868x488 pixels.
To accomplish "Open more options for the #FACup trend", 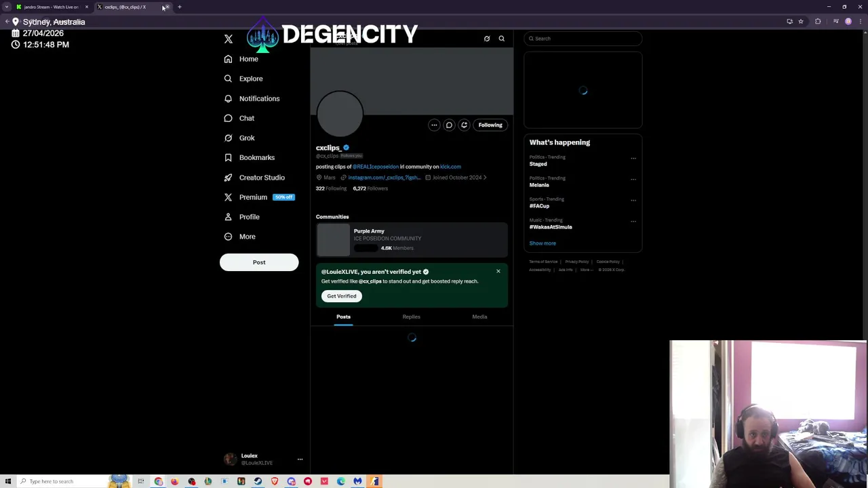I will pos(633,201).
